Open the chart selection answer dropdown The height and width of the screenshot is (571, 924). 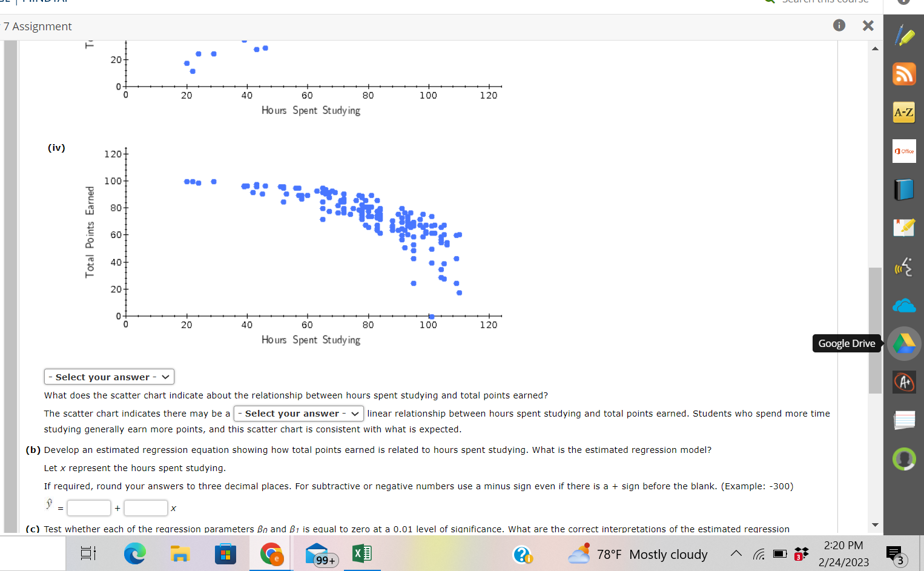click(109, 377)
